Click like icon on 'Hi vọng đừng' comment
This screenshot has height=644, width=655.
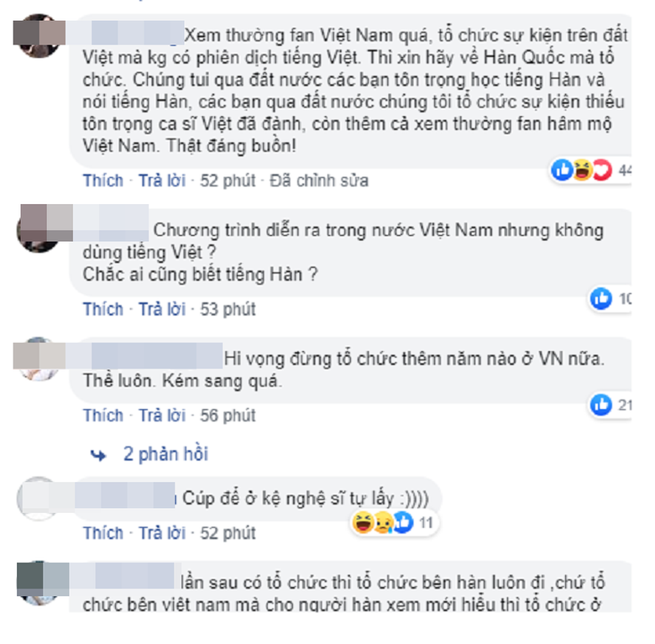pos(601,405)
